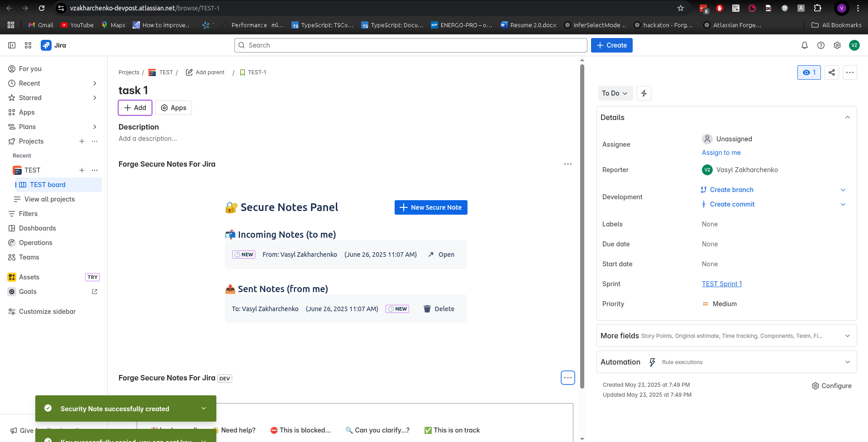This screenshot has height=442, width=868.
Task: Click Configure at bottom right
Action: (832, 386)
